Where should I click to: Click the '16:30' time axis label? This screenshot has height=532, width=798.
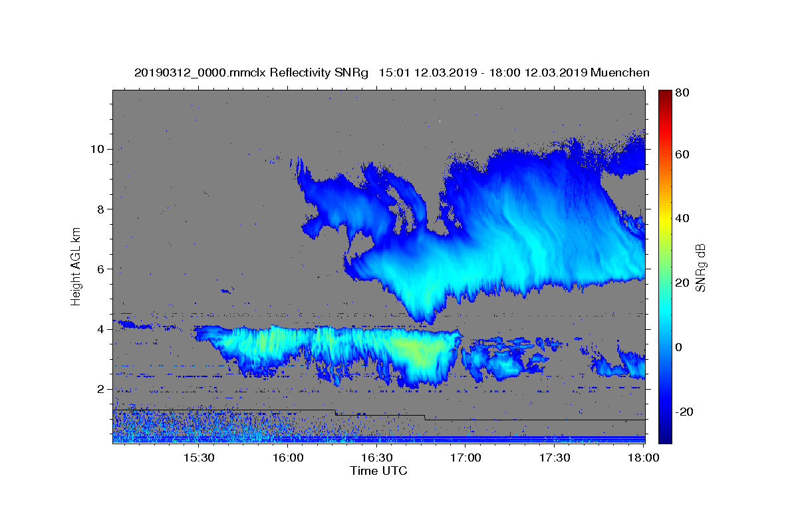pos(376,458)
